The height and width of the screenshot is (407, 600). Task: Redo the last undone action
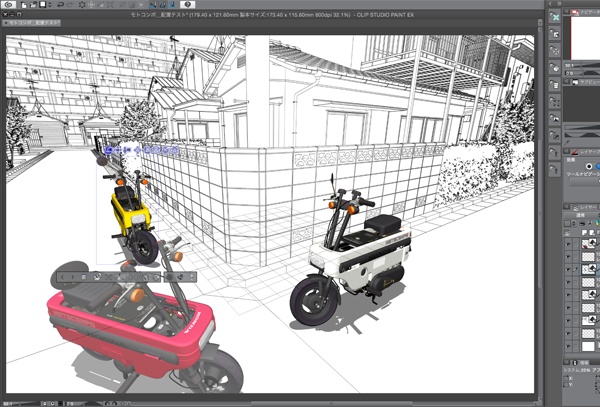click(x=70, y=5)
